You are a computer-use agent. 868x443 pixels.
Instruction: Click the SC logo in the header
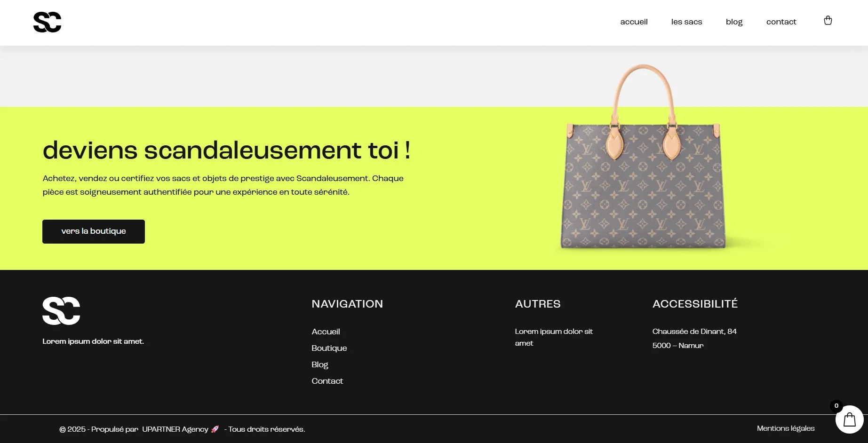pos(47,22)
